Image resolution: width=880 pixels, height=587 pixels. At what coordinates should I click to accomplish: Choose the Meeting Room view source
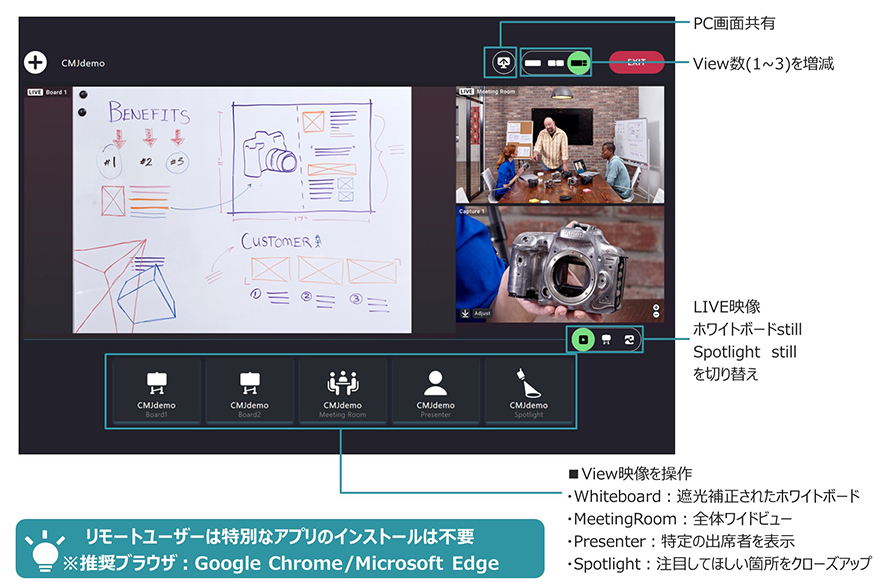point(342,392)
